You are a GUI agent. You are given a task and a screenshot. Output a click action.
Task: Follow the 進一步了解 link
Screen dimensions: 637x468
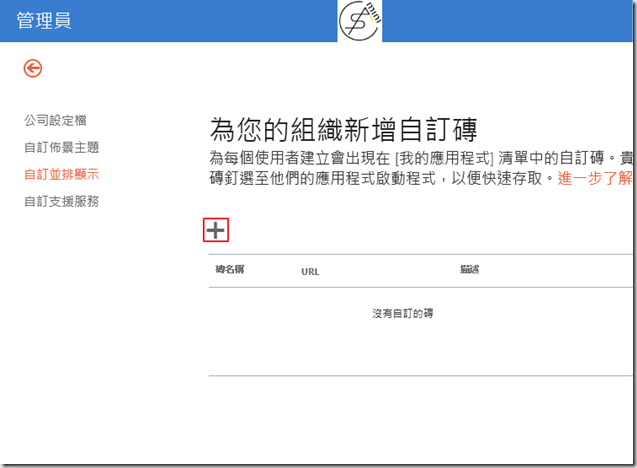(x=595, y=179)
